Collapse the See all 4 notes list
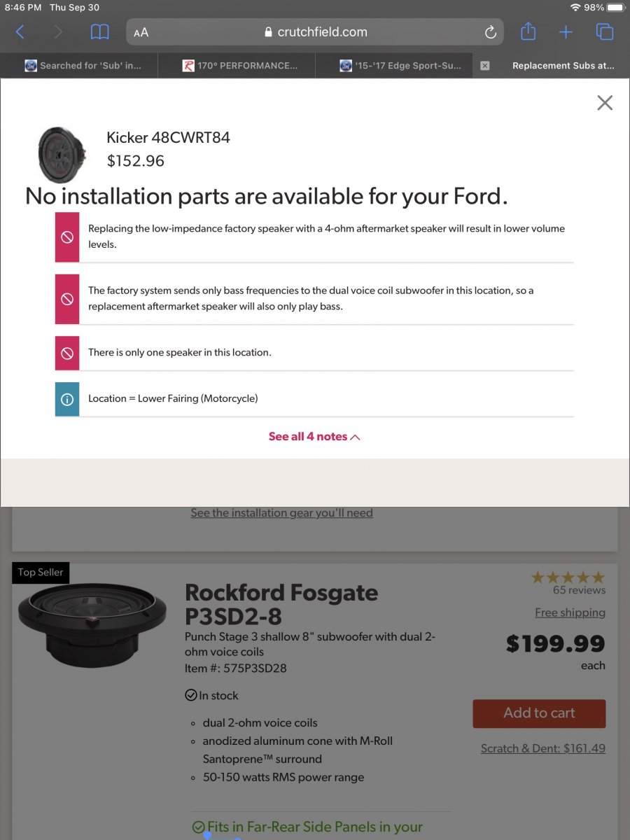The height and width of the screenshot is (840, 630). 314,436
